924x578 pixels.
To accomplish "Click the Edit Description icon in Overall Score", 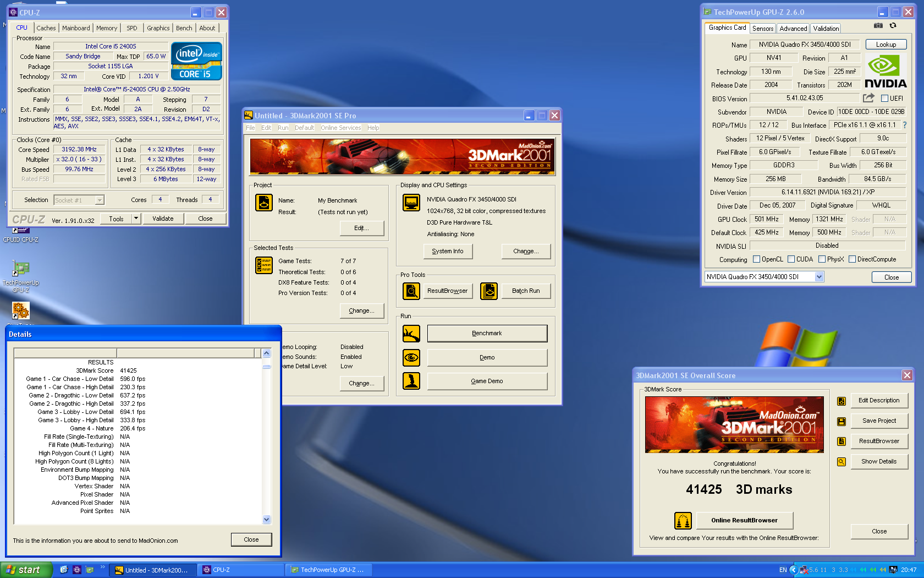I will [842, 401].
